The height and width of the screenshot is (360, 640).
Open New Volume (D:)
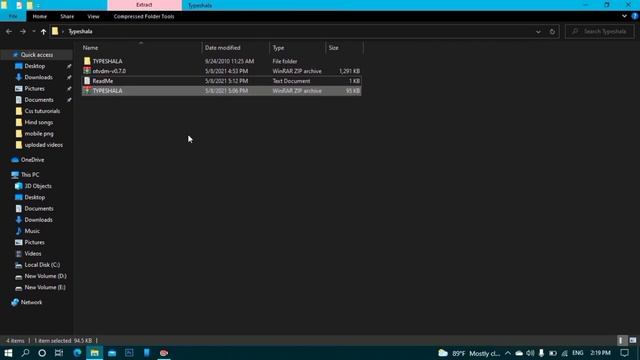point(45,276)
